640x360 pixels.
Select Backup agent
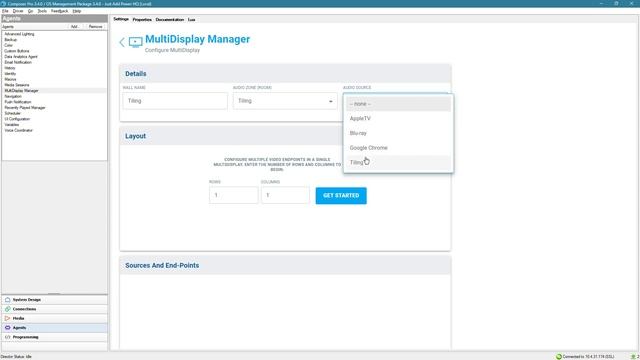(11, 40)
